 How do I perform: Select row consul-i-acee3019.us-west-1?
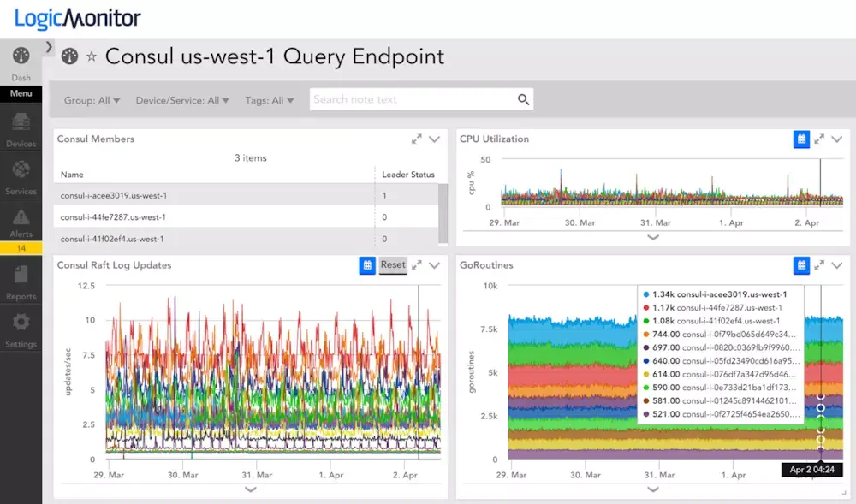[246, 195]
